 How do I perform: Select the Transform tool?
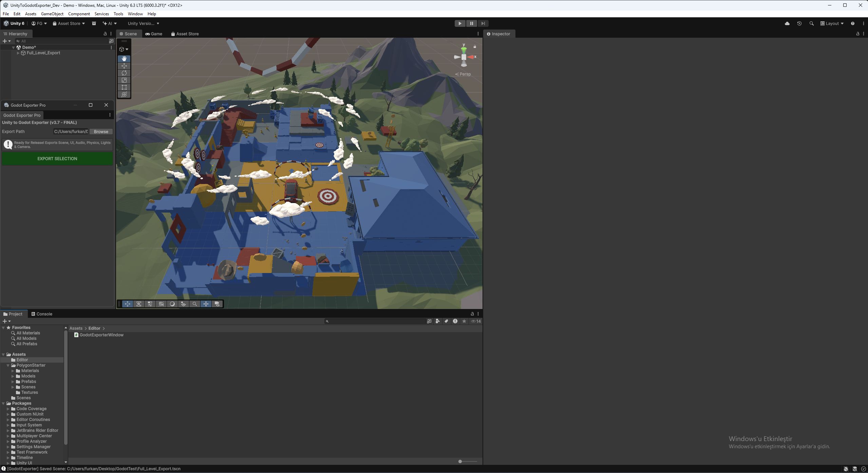point(124,94)
